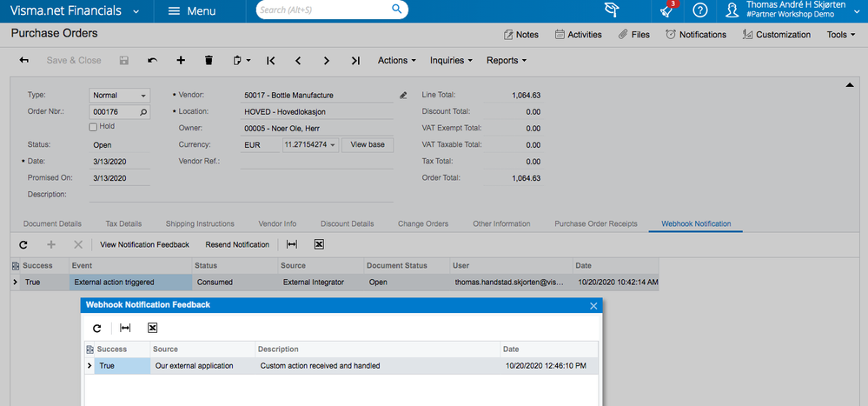The width and height of the screenshot is (868, 406).
Task: Collapse the order summary panel
Action: point(849,84)
